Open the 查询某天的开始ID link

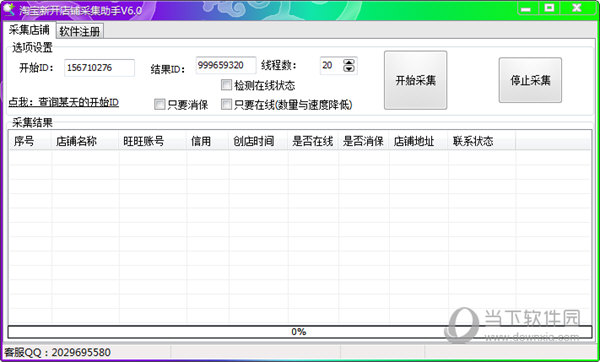click(x=64, y=103)
